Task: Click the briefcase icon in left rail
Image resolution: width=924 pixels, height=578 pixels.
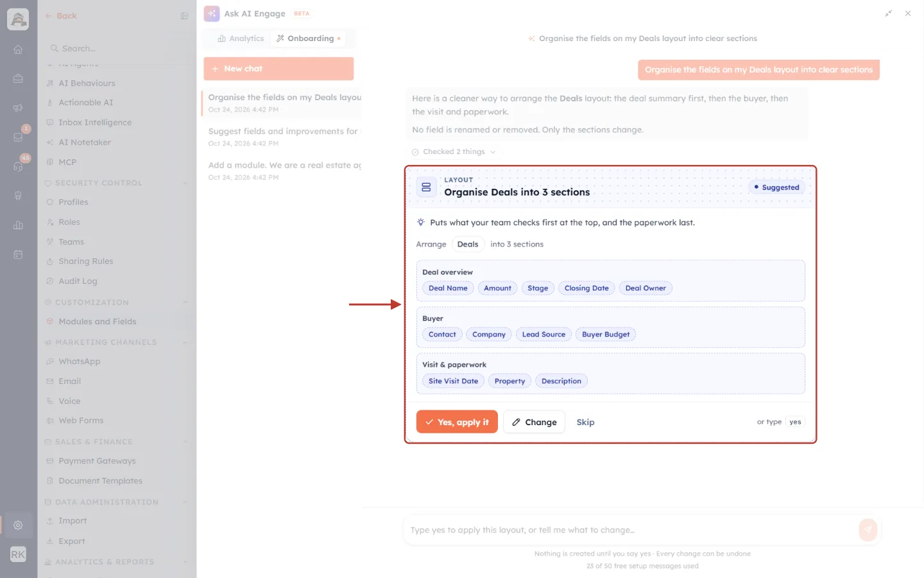Action: coord(18,78)
